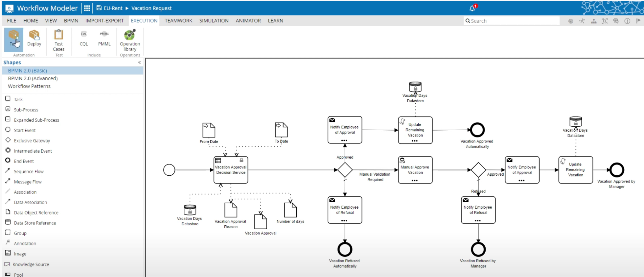Expand Workflow Patterns shape category
This screenshot has width=644, height=277.
click(29, 86)
